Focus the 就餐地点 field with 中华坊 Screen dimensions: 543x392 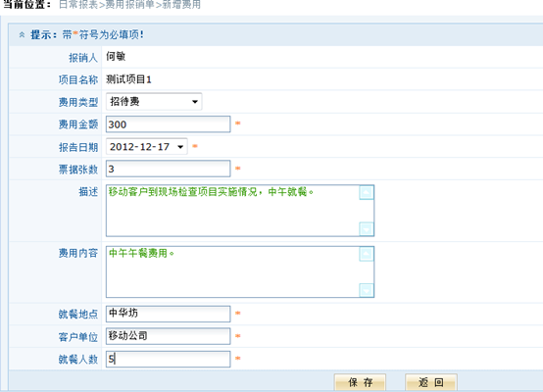(168, 314)
